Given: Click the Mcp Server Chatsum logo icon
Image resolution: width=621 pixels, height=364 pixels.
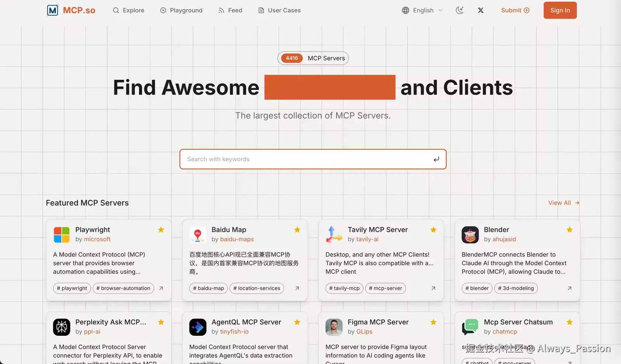Looking at the screenshot, I should [470, 327].
